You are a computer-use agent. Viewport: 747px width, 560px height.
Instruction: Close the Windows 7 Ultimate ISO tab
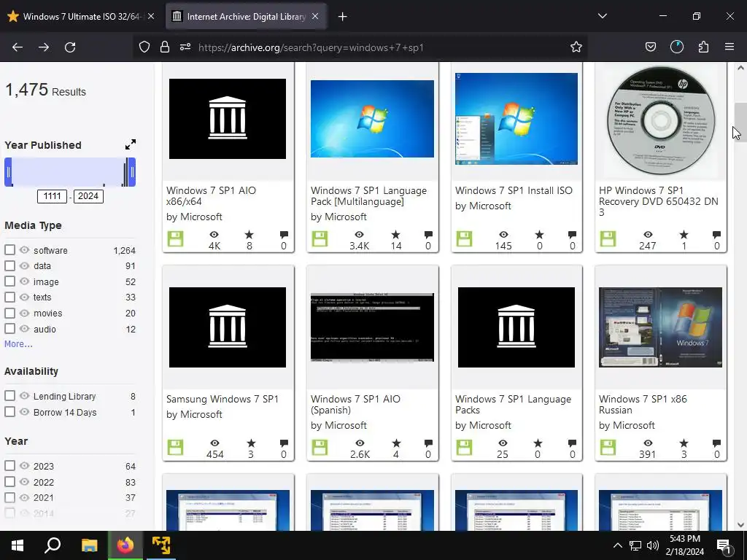pyautogui.click(x=151, y=16)
